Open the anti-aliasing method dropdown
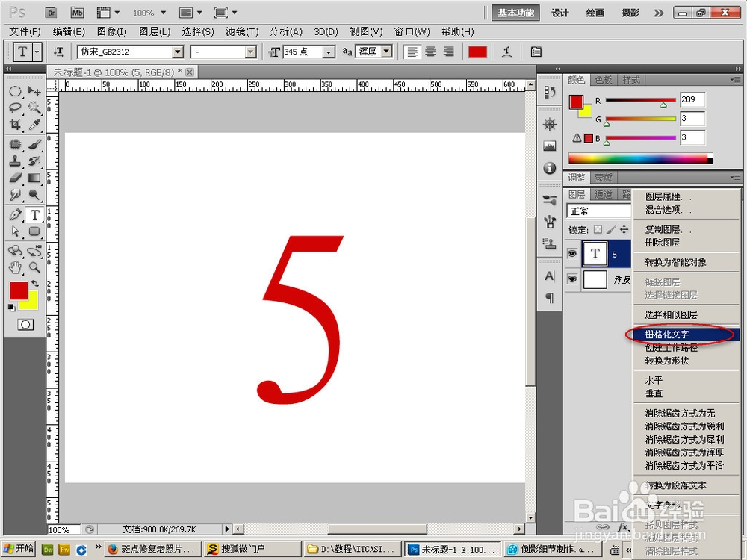747x560 pixels. 387,52
